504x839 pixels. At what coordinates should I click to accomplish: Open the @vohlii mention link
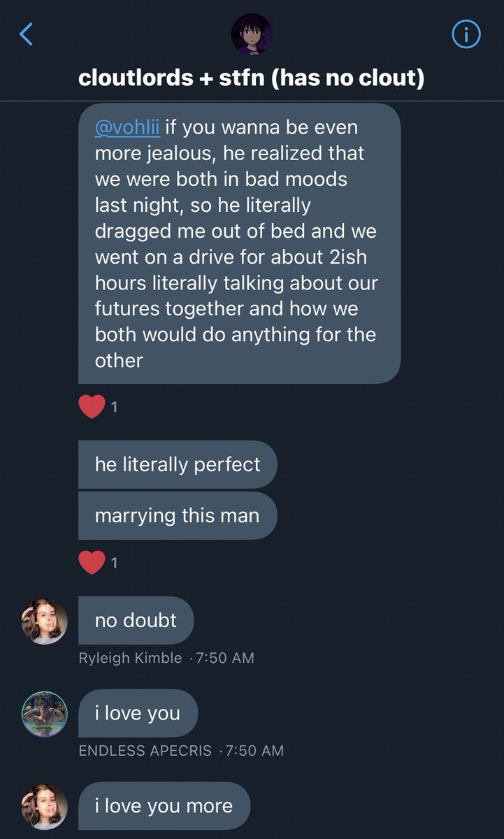pos(128,128)
